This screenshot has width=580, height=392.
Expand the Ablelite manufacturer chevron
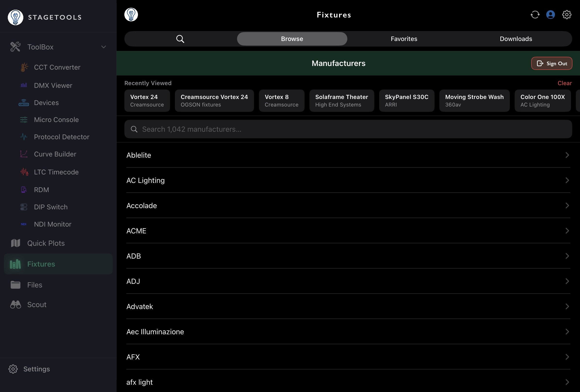tap(567, 155)
